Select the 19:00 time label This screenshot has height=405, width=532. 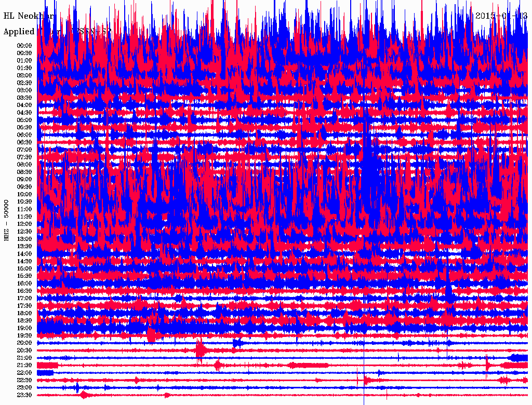point(24,328)
